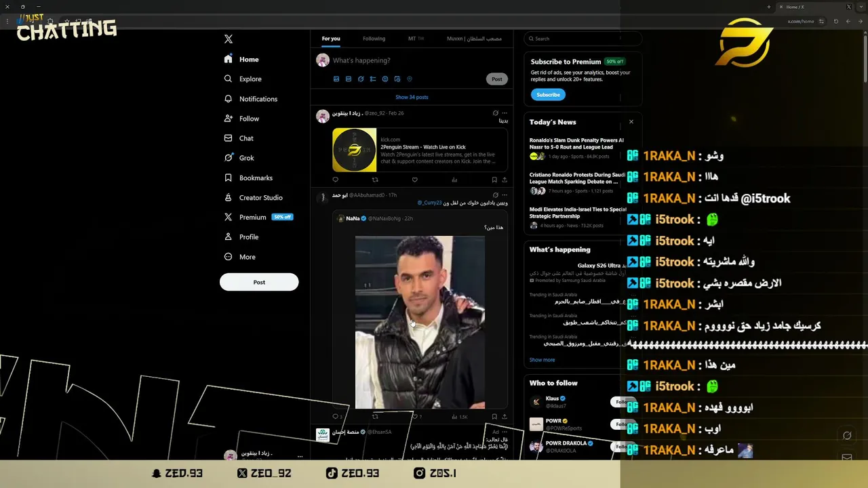The width and height of the screenshot is (868, 488).
Task: Click Grok explain icon on @zeo_92 post
Action: pos(496,113)
